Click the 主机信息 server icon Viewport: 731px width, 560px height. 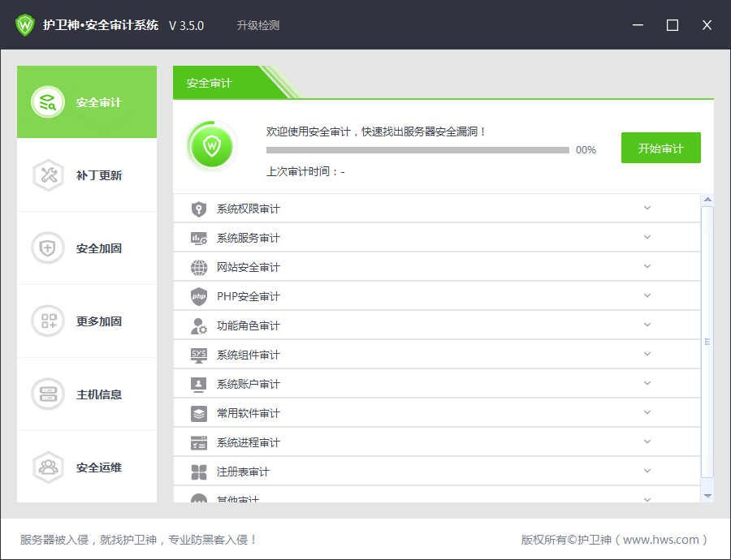(48, 394)
